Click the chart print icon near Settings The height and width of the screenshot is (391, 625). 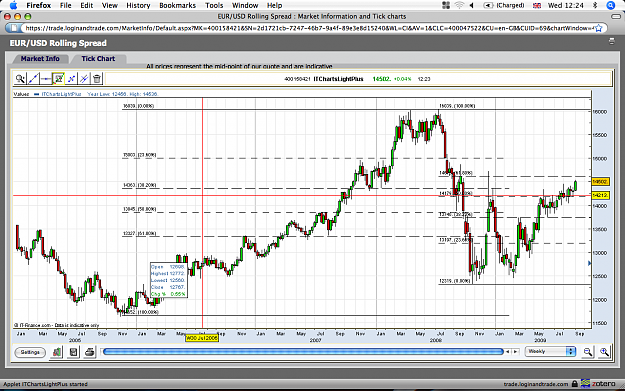pos(90,352)
